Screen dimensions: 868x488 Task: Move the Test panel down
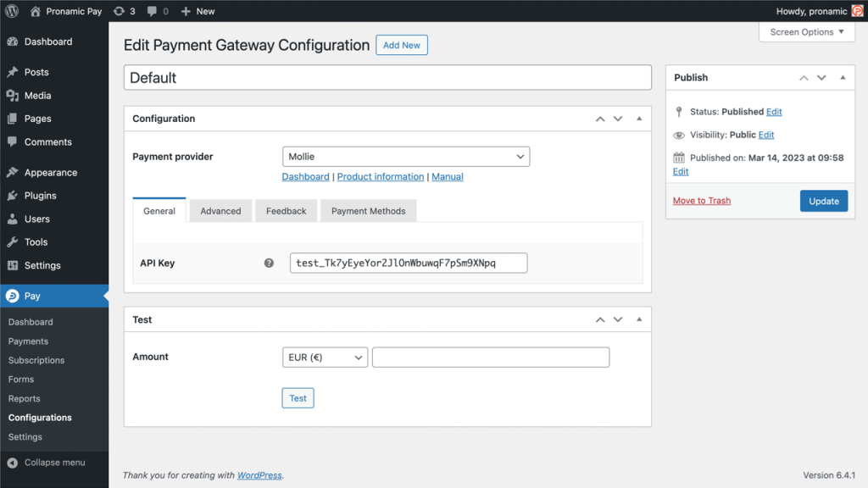pyautogui.click(x=618, y=319)
